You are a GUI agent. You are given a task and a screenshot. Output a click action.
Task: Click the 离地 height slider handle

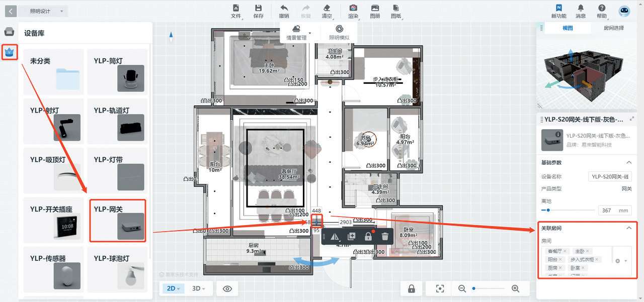click(548, 210)
